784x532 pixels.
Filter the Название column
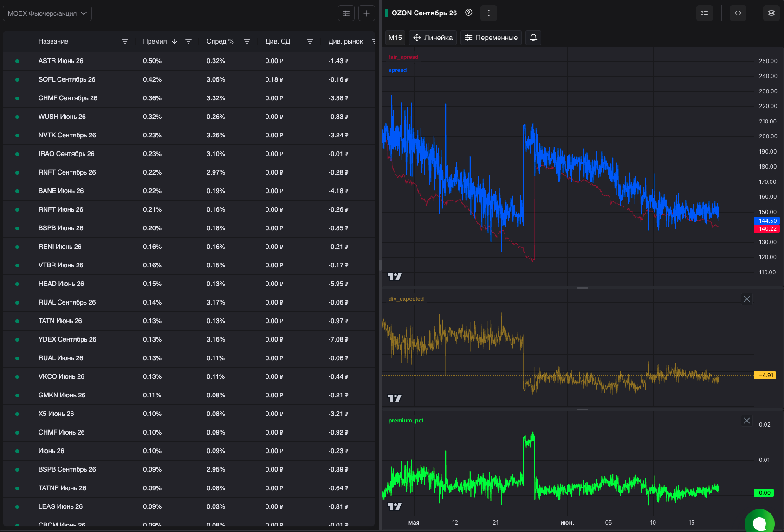click(125, 41)
